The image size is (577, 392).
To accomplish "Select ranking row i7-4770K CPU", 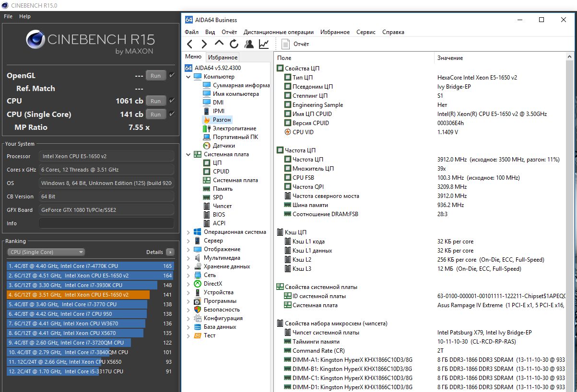I will [x=90, y=265].
